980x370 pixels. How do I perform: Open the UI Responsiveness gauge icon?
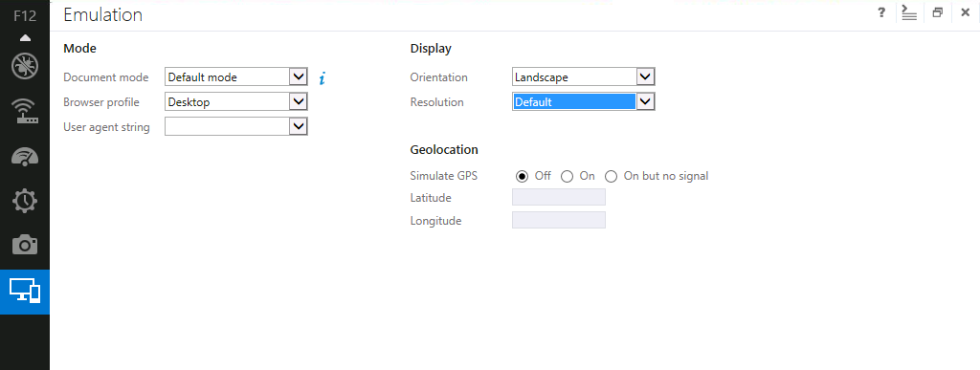point(25,156)
